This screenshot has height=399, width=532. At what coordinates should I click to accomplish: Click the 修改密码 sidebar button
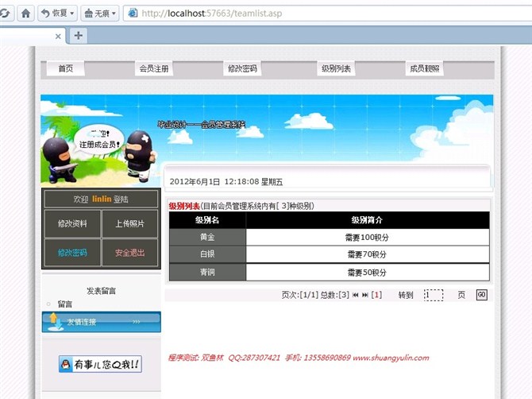pyautogui.click(x=72, y=253)
